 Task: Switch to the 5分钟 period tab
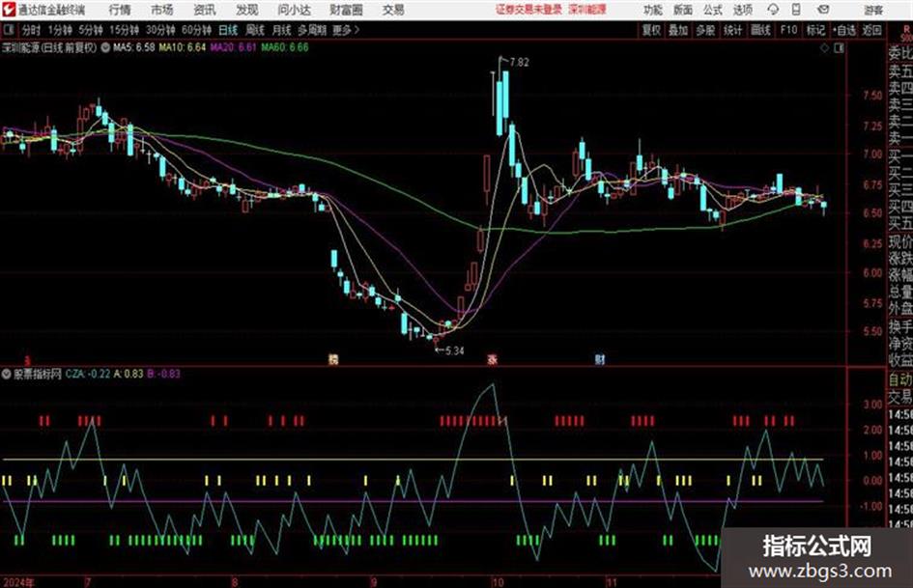click(x=91, y=30)
